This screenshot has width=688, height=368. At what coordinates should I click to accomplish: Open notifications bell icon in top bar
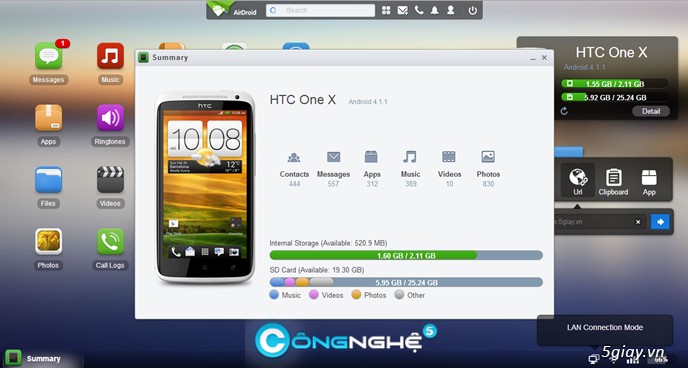pyautogui.click(x=434, y=10)
